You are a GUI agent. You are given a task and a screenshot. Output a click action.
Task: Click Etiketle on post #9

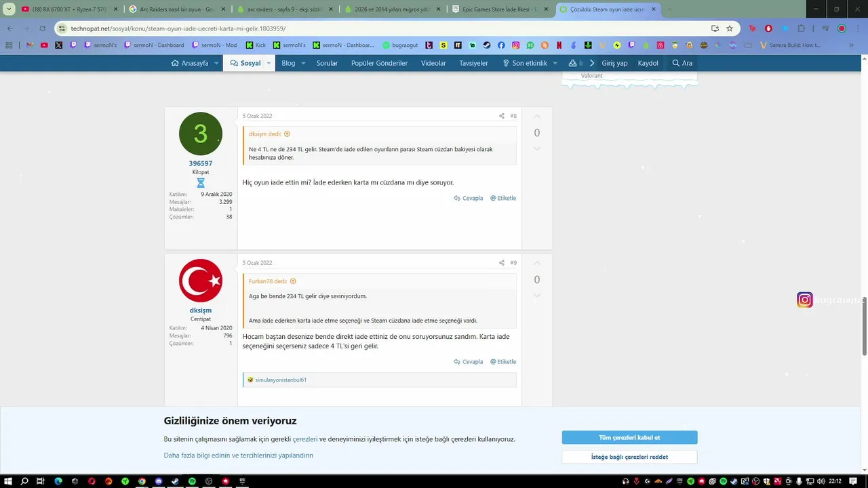[503, 362]
